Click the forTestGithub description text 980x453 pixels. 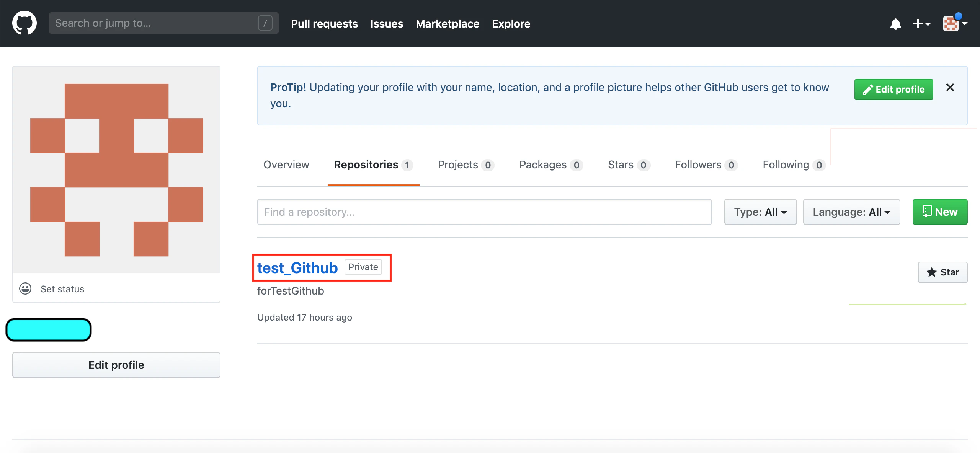tap(291, 291)
